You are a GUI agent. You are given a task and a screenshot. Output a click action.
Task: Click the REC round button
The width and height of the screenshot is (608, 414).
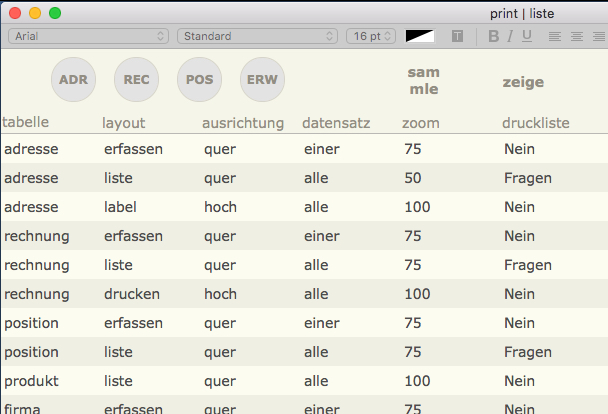(137, 80)
